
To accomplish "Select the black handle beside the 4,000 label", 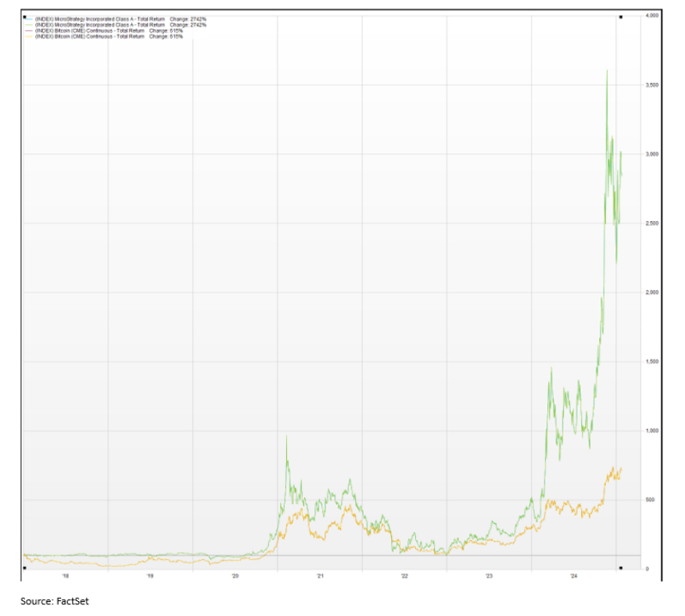I will point(620,17).
